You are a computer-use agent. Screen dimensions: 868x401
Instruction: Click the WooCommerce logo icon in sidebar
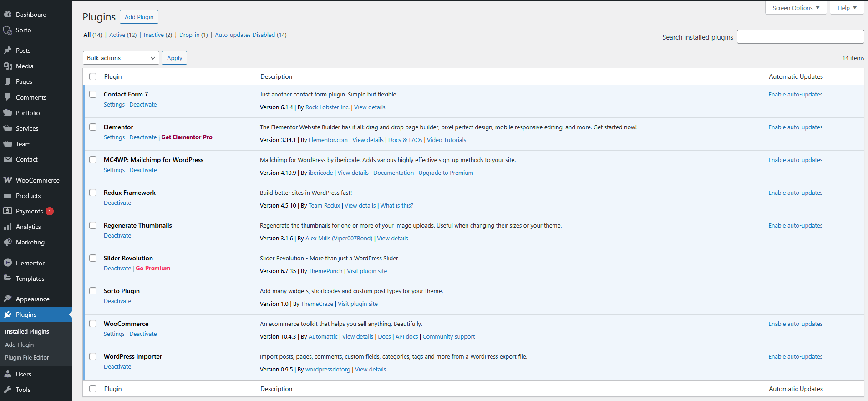[x=8, y=180]
